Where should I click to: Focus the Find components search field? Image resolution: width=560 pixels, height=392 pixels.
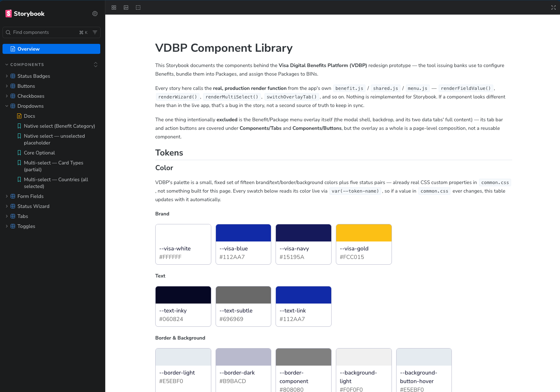[x=51, y=32]
